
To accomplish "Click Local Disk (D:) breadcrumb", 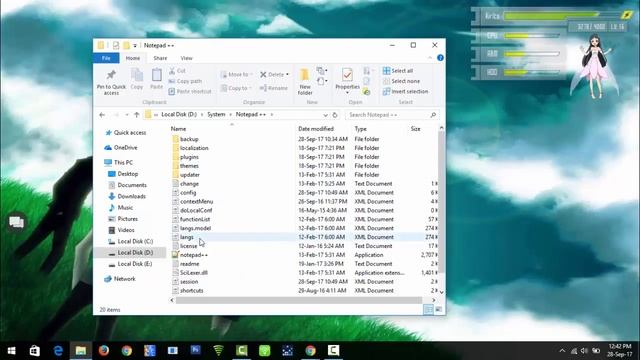I will pyautogui.click(x=179, y=115).
